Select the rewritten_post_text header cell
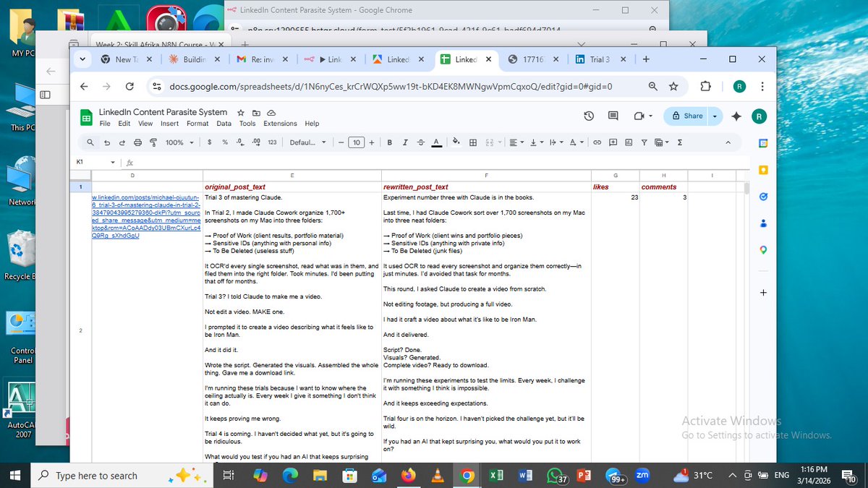Screen dimensions: 868x488 pyautogui.click(x=486, y=187)
